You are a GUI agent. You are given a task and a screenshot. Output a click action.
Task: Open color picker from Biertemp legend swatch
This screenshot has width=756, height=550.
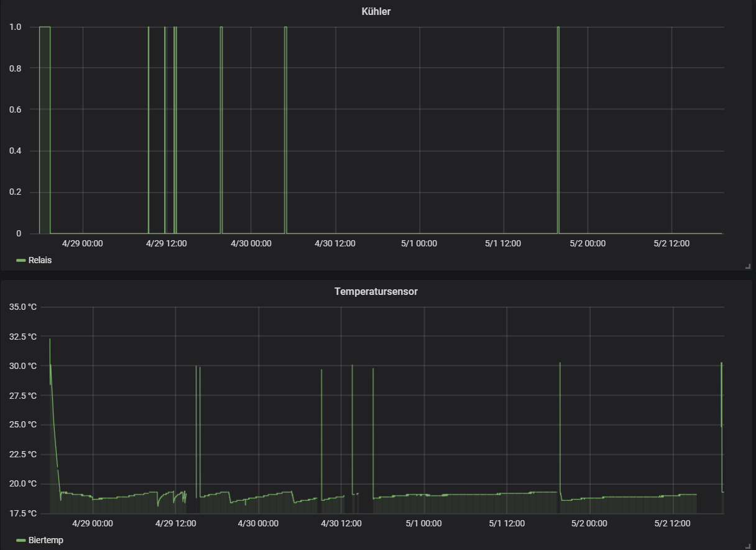pos(21,540)
